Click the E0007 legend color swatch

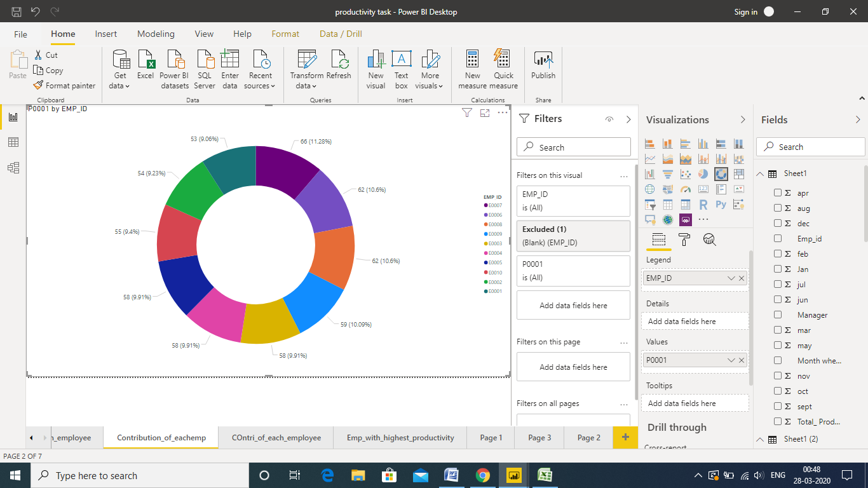487,205
